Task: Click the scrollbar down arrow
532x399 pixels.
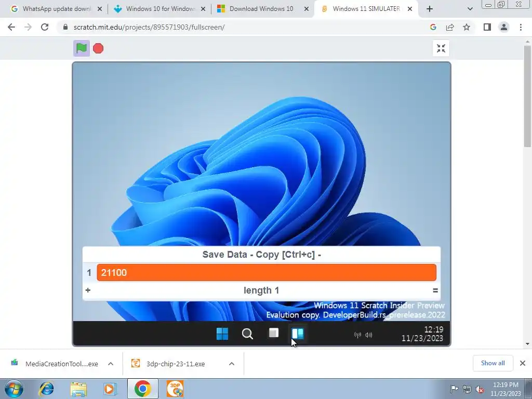Action: click(x=527, y=344)
